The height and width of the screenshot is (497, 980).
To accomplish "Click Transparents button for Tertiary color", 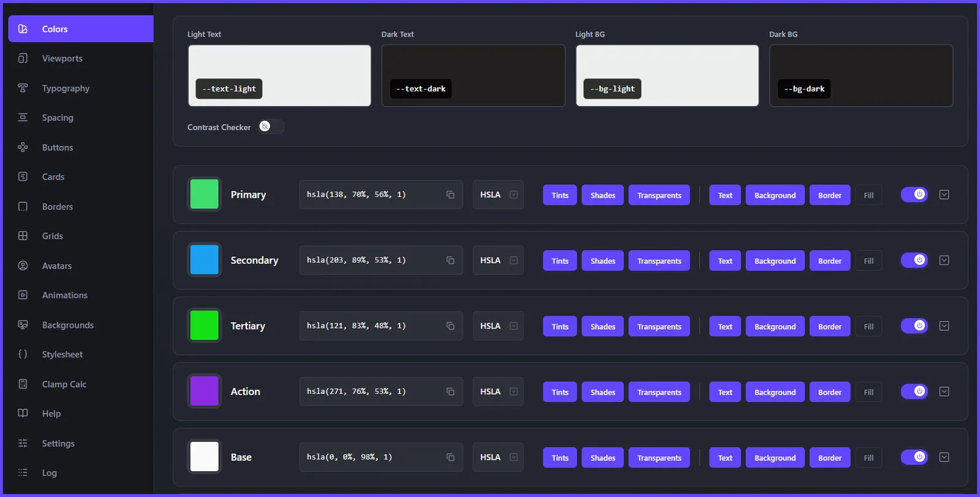I will click(659, 326).
